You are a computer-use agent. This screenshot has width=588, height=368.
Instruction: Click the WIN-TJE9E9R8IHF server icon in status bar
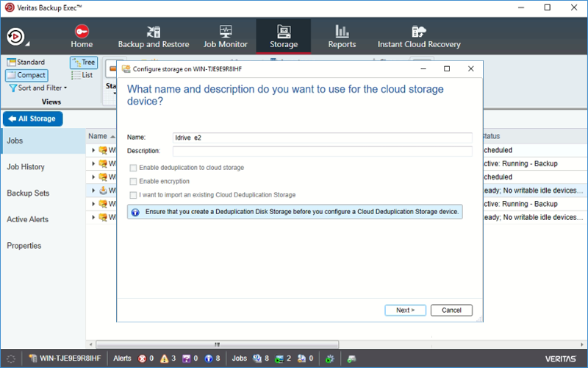(x=33, y=358)
